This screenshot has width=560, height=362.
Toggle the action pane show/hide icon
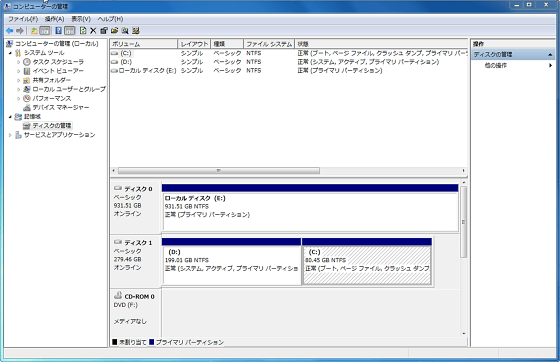coord(69,31)
